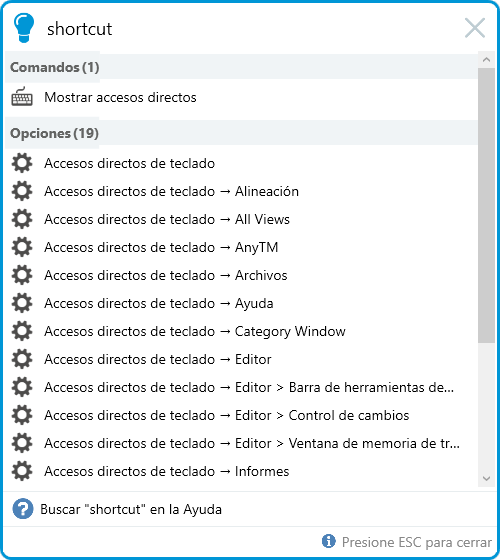Open Accesos directos de teclado → Archivos
Screen dimensions: 500x560
click(x=166, y=275)
